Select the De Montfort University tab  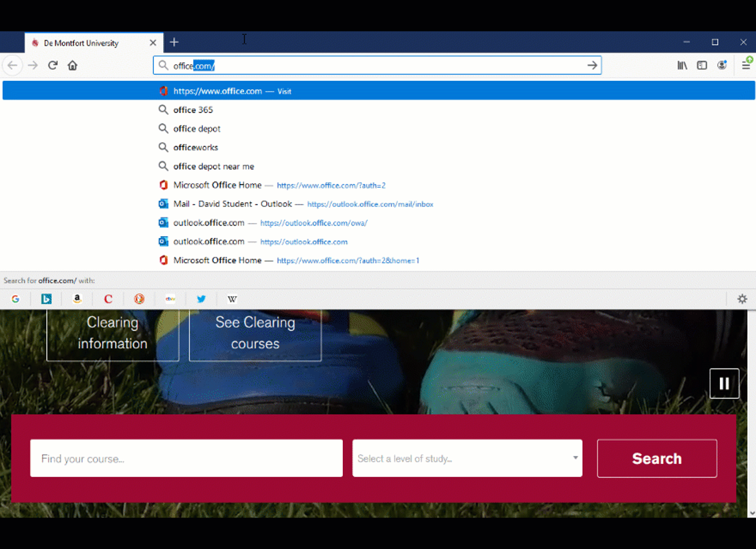pos(94,43)
